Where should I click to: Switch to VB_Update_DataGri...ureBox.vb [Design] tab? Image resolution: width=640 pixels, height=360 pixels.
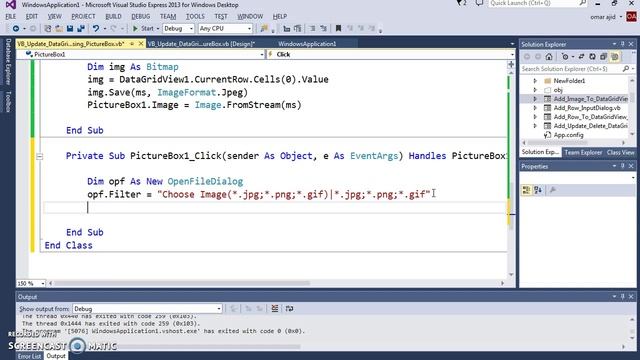[x=201, y=44]
